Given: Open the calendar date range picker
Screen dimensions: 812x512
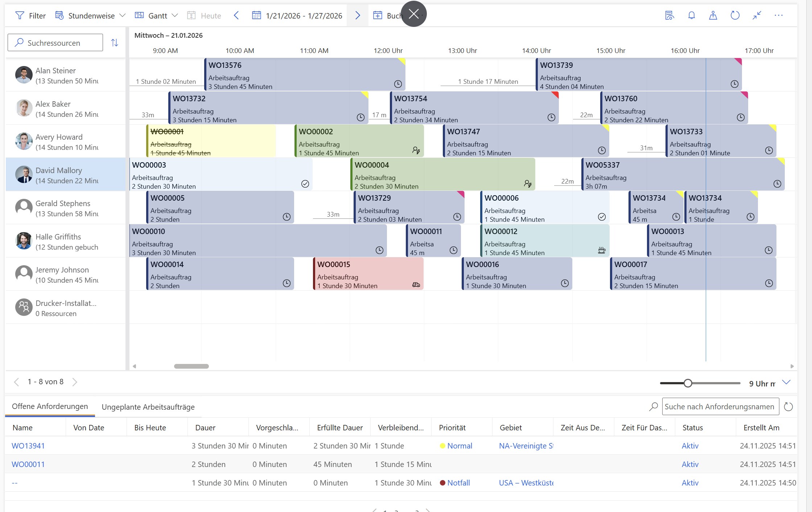Looking at the screenshot, I should click(297, 16).
